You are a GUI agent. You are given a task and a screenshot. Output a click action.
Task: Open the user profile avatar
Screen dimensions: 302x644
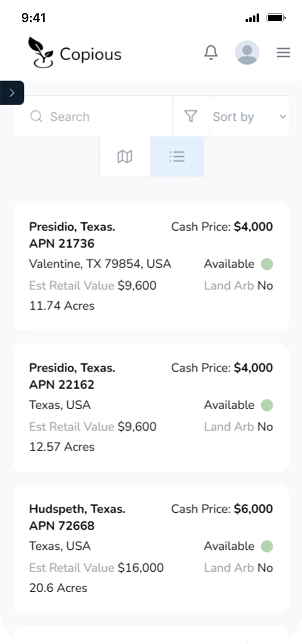(247, 53)
